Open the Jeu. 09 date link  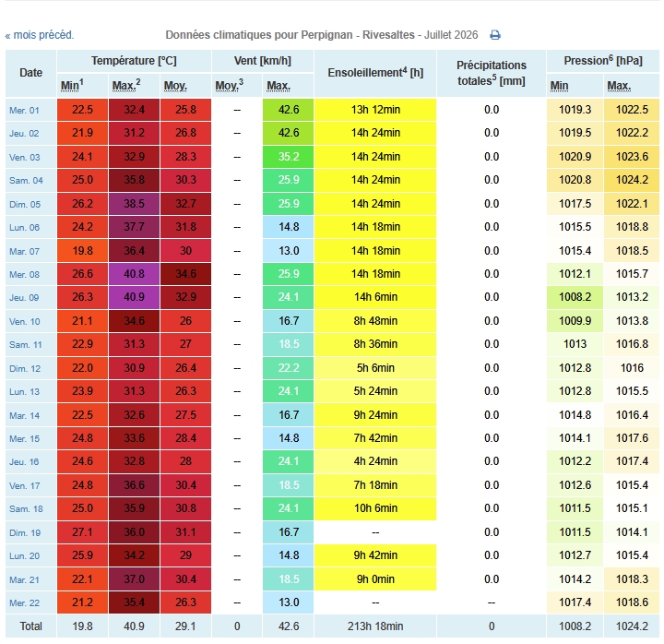(24, 298)
